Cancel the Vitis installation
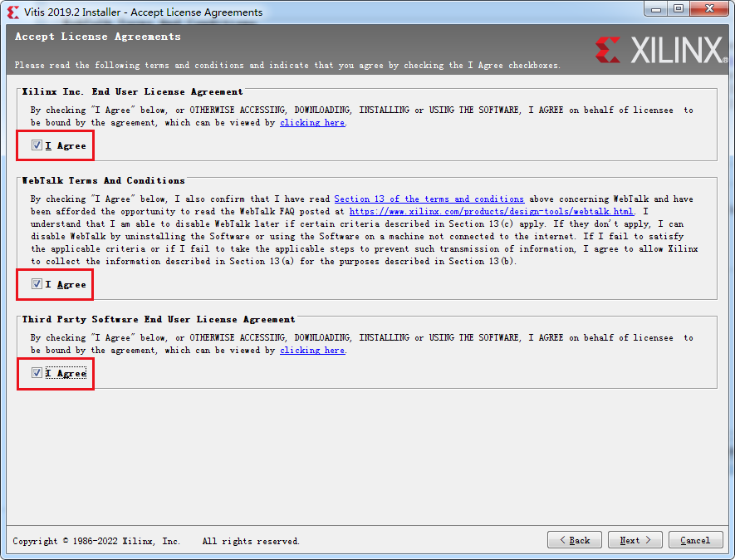The image size is (735, 560). pos(696,540)
